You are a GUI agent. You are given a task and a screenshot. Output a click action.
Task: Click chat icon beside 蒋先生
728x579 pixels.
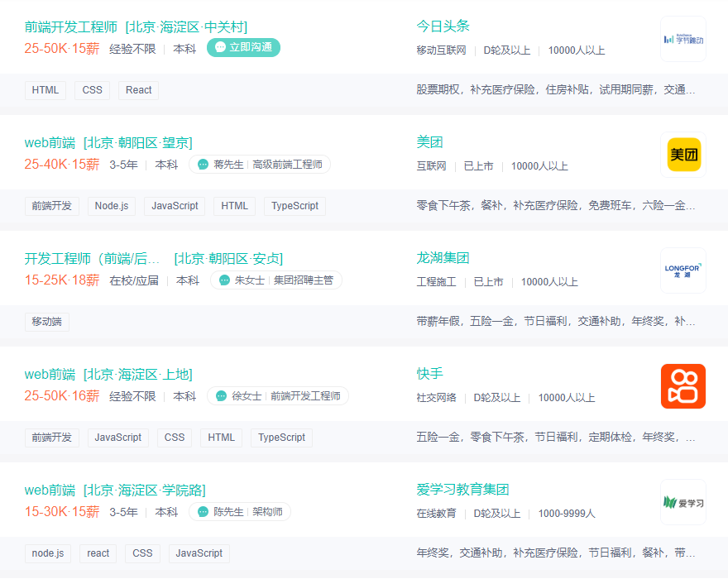tap(204, 165)
